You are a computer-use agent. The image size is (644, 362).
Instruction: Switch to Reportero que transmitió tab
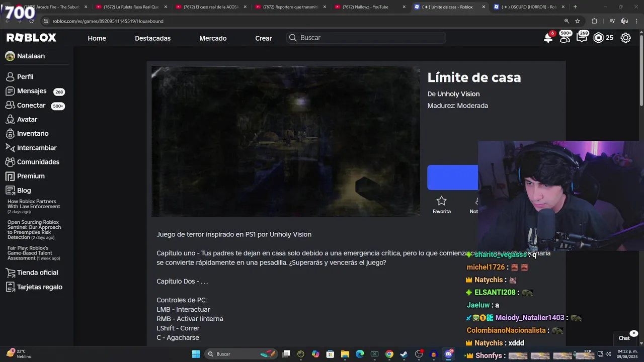[290, 7]
